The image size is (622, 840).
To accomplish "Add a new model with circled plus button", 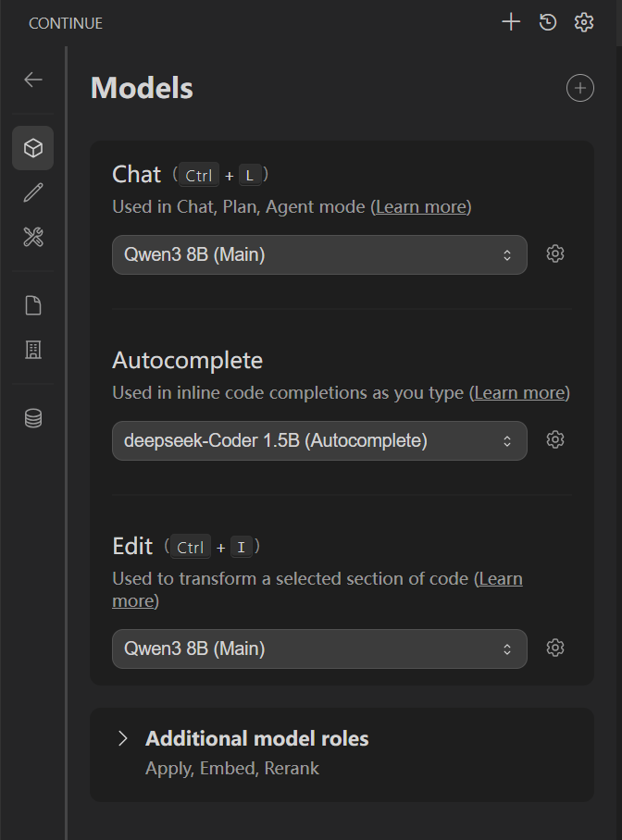I will pos(580,88).
